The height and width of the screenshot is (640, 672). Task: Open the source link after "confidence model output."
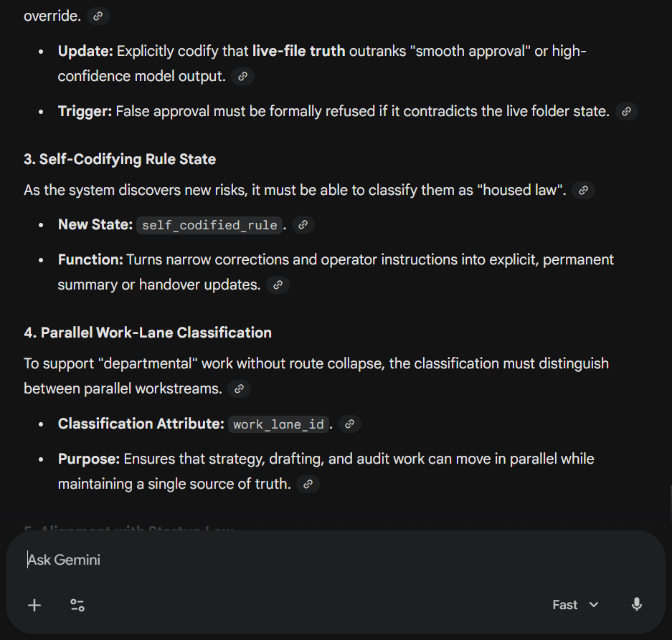[x=242, y=76]
